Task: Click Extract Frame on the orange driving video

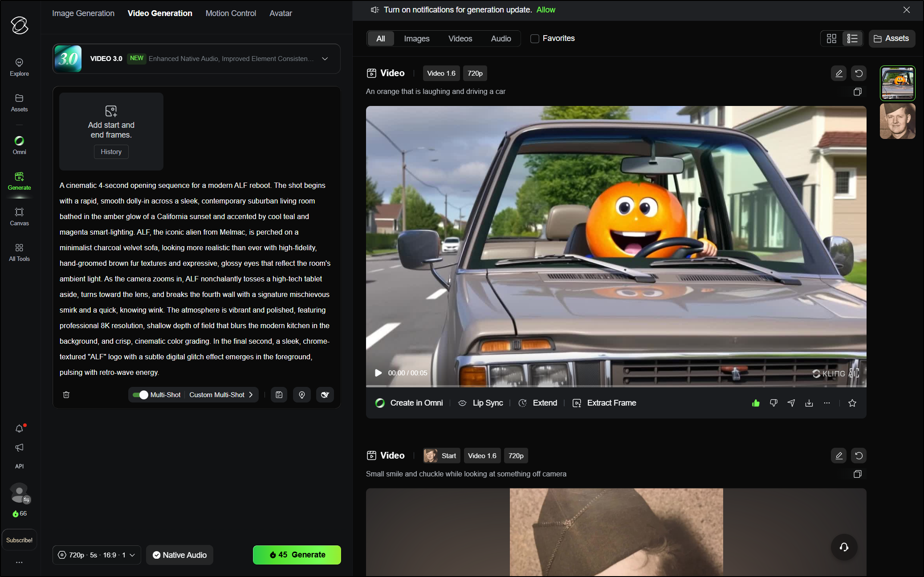Action: (x=611, y=402)
